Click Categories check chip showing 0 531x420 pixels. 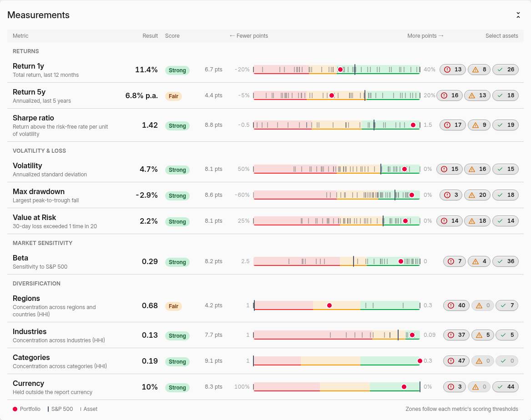point(507,361)
